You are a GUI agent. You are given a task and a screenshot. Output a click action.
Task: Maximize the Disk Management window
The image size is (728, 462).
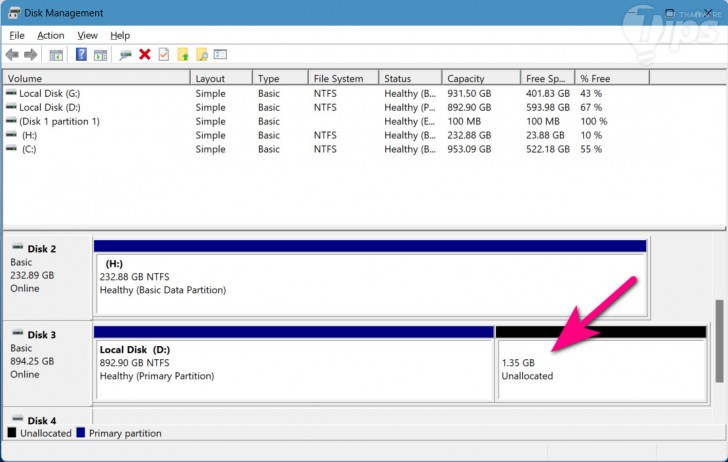670,13
